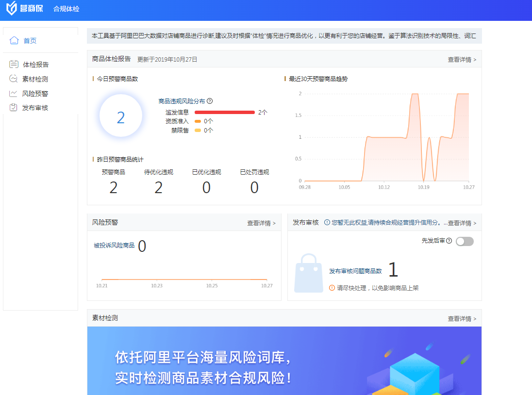
Task: Click the home icon beside 首页
Action: pyautogui.click(x=14, y=41)
